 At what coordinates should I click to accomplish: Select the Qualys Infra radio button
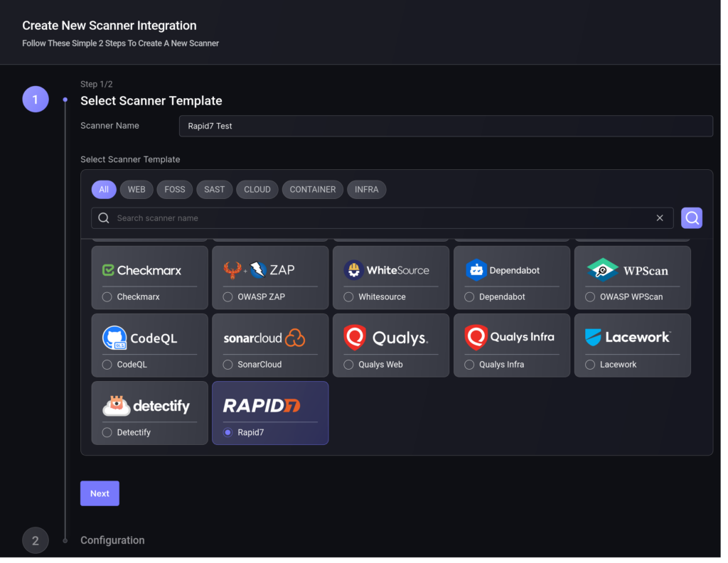tap(469, 365)
